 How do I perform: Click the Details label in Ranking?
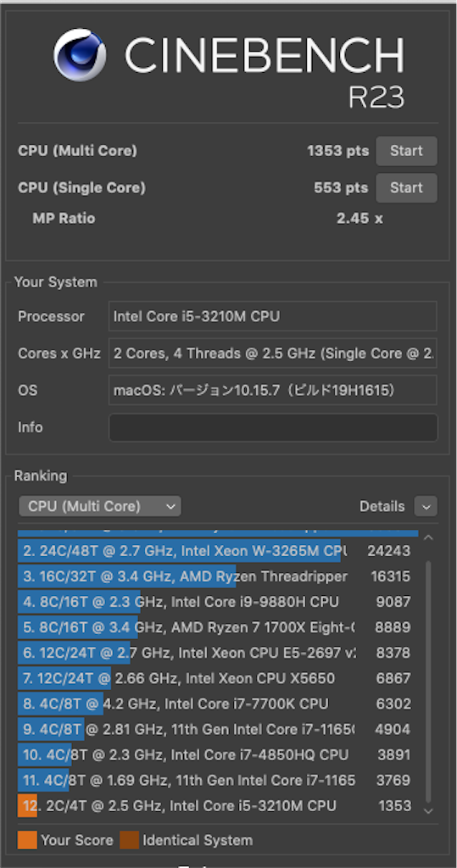pyautogui.click(x=382, y=506)
